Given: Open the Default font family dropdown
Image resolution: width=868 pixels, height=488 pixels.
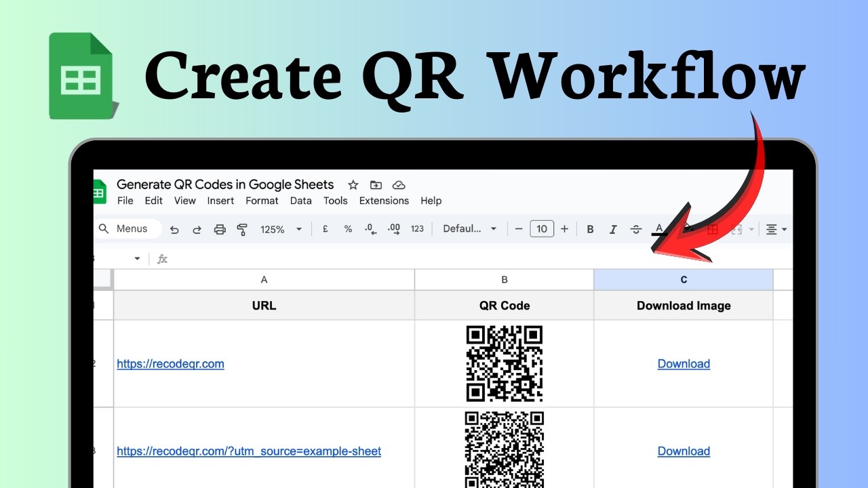Looking at the screenshot, I should pos(470,229).
